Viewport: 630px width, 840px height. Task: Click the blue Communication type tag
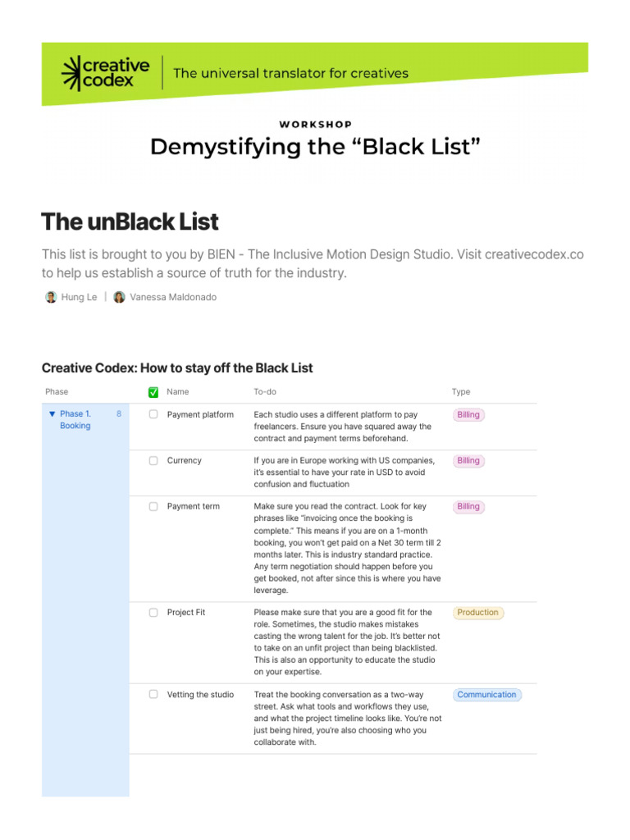[486, 695]
